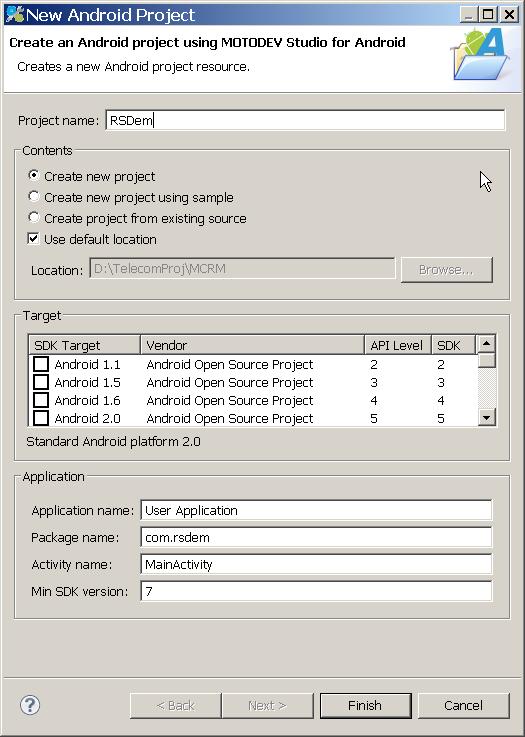Click the title bar application icon
Viewport: 525px width, 737px height.
click(14, 15)
